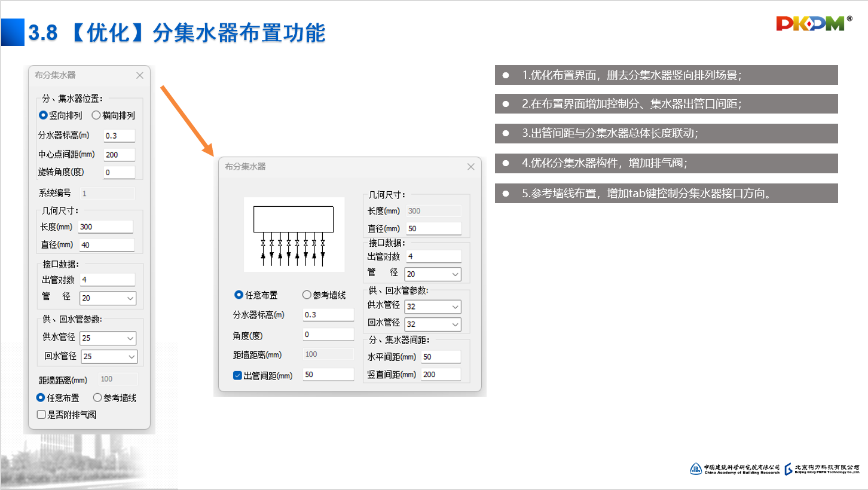
Task: Click the manifold preview diagram with valves
Action: 294,234
